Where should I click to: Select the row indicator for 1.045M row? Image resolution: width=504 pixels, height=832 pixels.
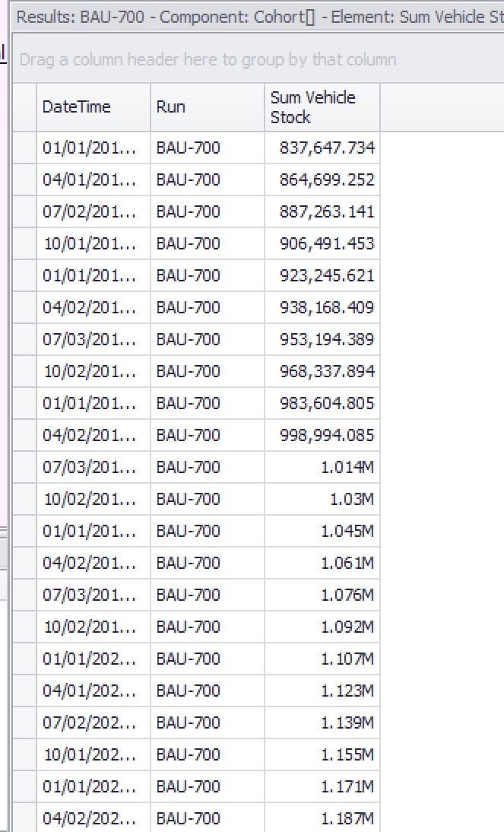24,531
